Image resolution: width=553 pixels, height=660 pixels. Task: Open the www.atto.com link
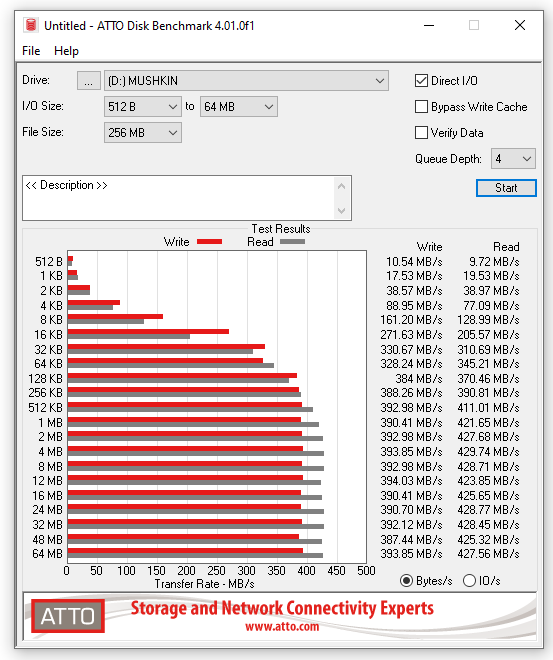(x=282, y=627)
